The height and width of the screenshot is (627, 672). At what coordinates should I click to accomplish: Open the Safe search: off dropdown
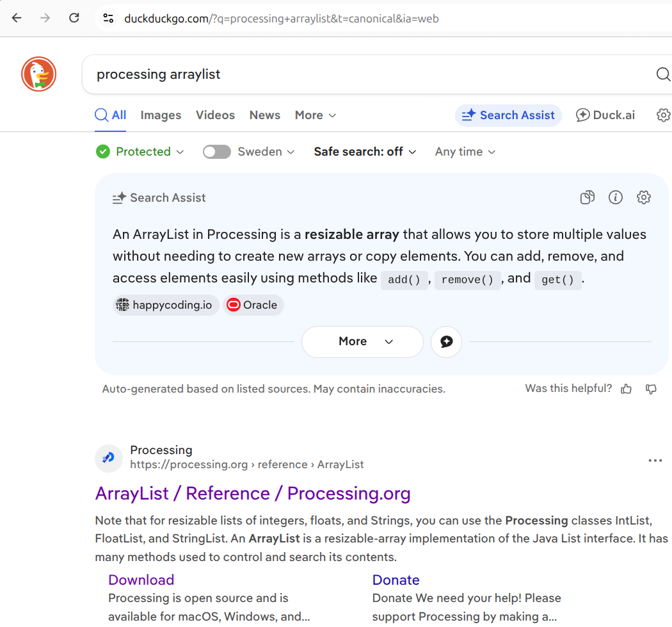365,152
